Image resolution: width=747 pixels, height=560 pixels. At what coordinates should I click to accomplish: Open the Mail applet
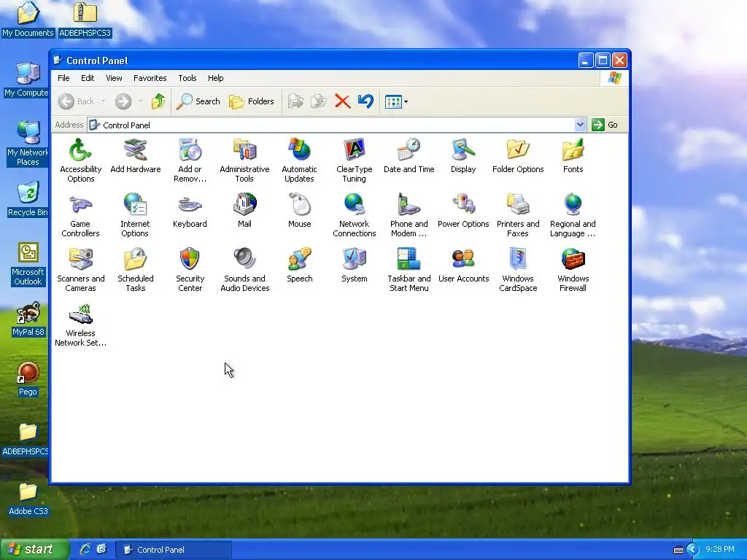tap(244, 211)
